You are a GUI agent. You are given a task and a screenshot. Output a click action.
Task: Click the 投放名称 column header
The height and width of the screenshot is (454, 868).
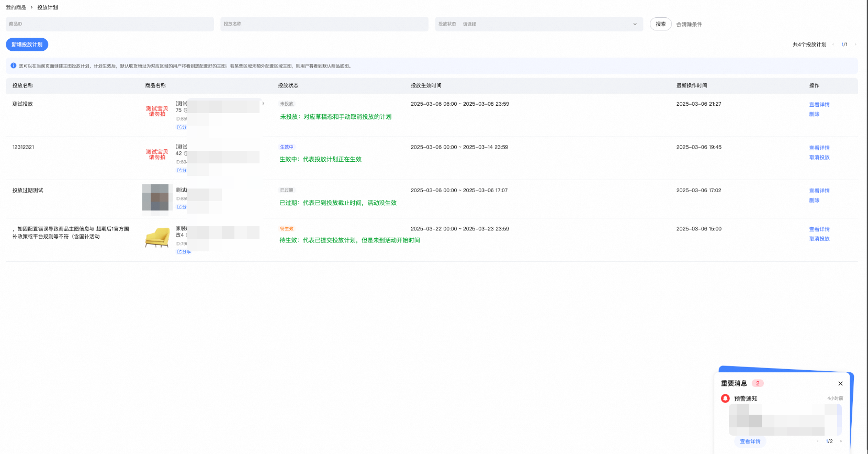coord(22,85)
